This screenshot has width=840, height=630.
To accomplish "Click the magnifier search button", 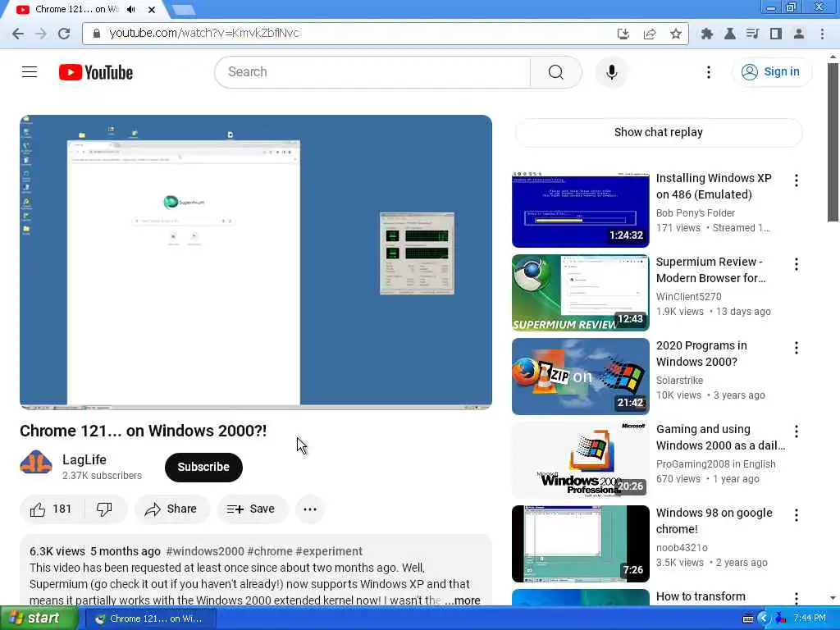I will pos(556,72).
